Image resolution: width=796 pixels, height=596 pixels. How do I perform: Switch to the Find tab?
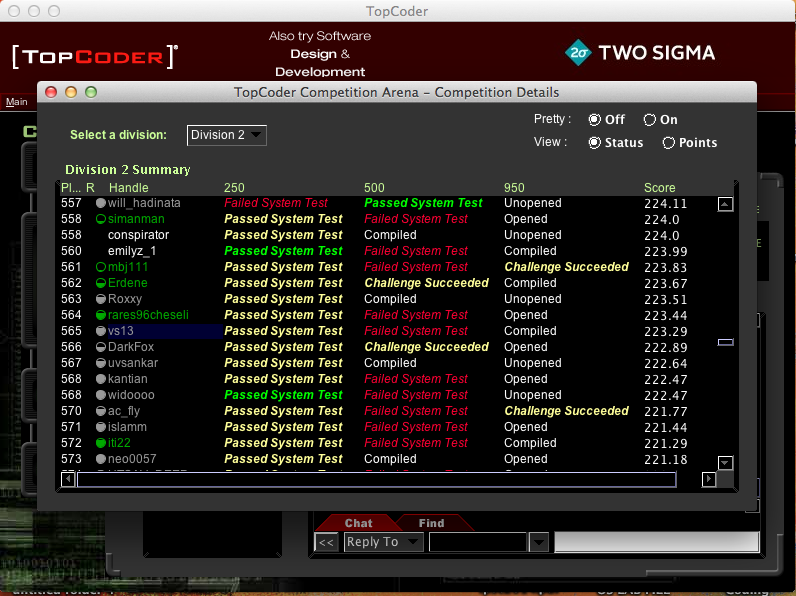point(431,523)
